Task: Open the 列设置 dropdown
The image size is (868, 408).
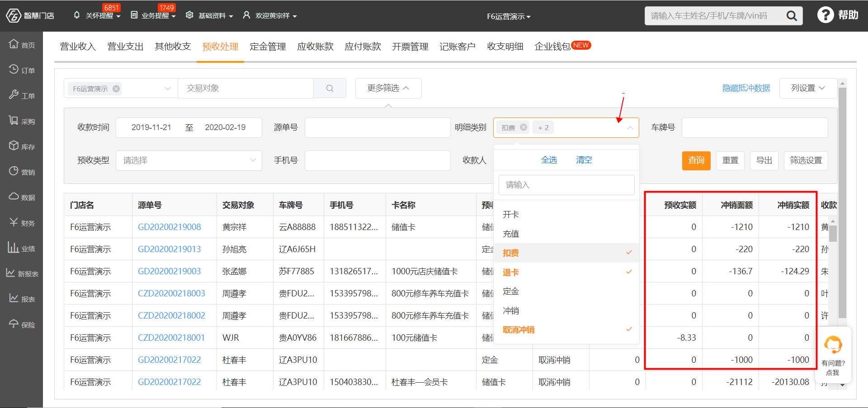Action: 808,88
